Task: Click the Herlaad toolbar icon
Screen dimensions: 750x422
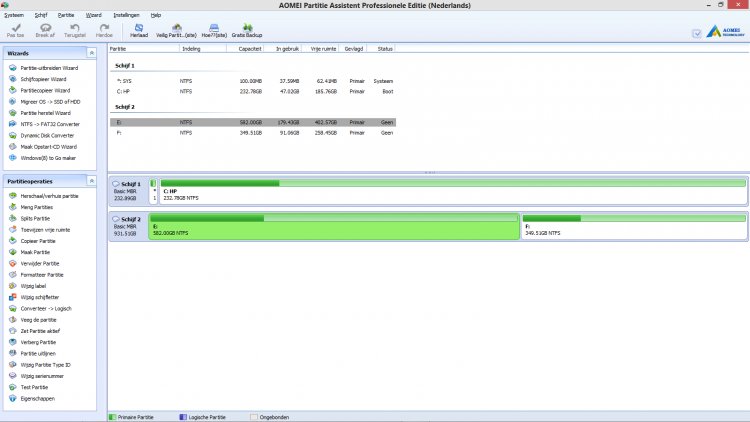Action: tap(139, 30)
